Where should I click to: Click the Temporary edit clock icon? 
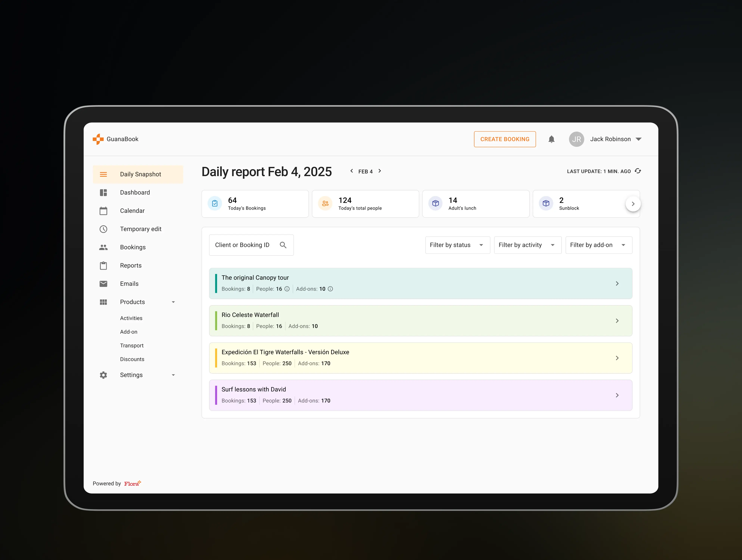coord(103,229)
